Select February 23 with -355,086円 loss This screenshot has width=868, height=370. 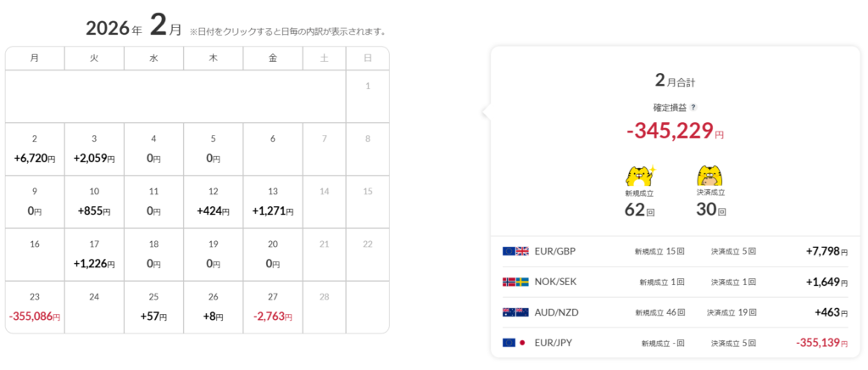pos(35,307)
